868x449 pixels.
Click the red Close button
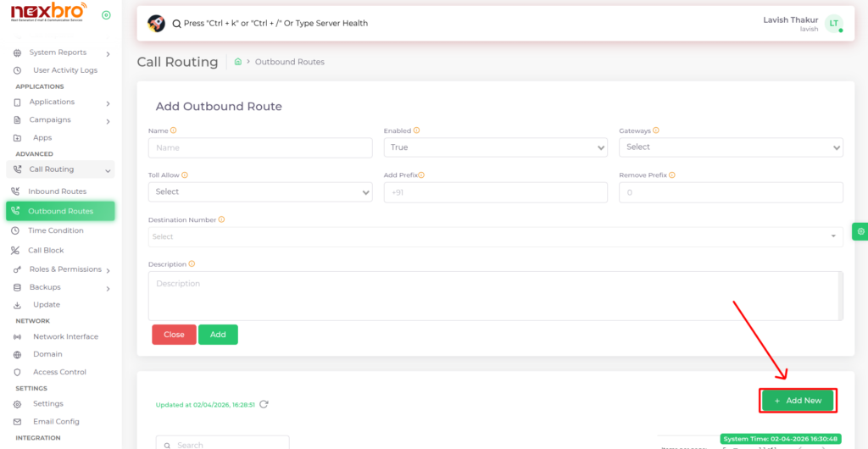click(174, 335)
